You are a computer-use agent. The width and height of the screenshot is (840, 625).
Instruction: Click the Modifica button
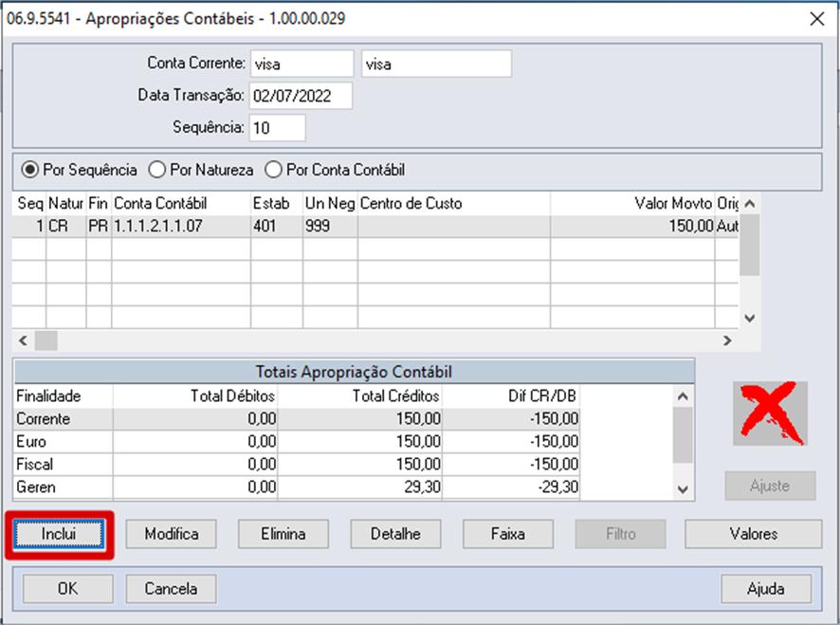point(171,534)
